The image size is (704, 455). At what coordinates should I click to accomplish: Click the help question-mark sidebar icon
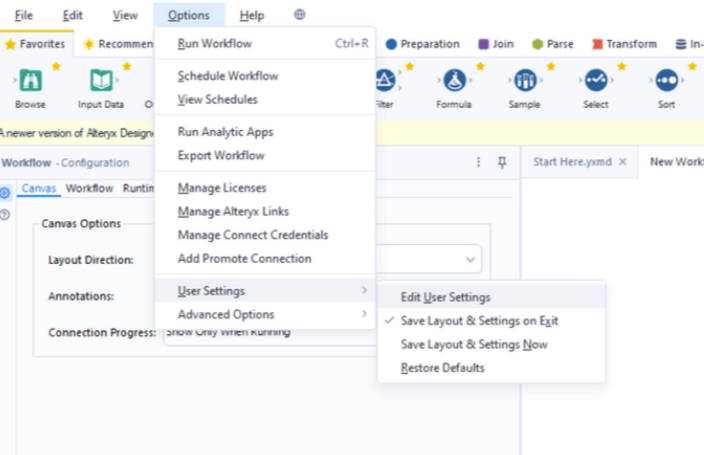point(5,215)
